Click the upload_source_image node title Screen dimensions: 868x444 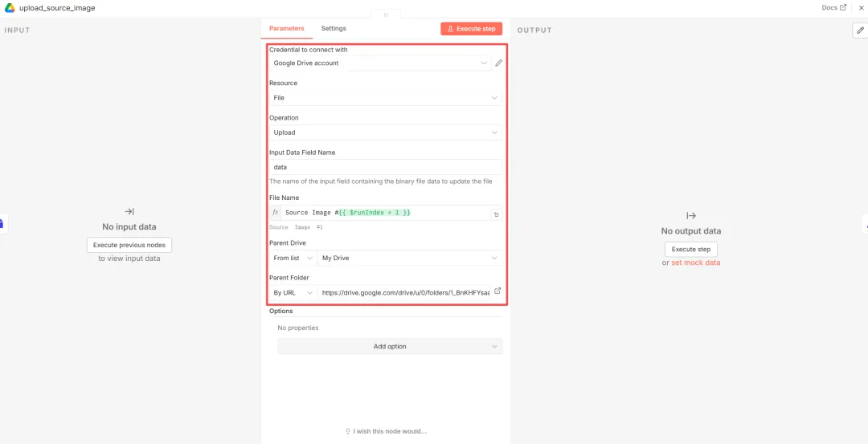(57, 8)
